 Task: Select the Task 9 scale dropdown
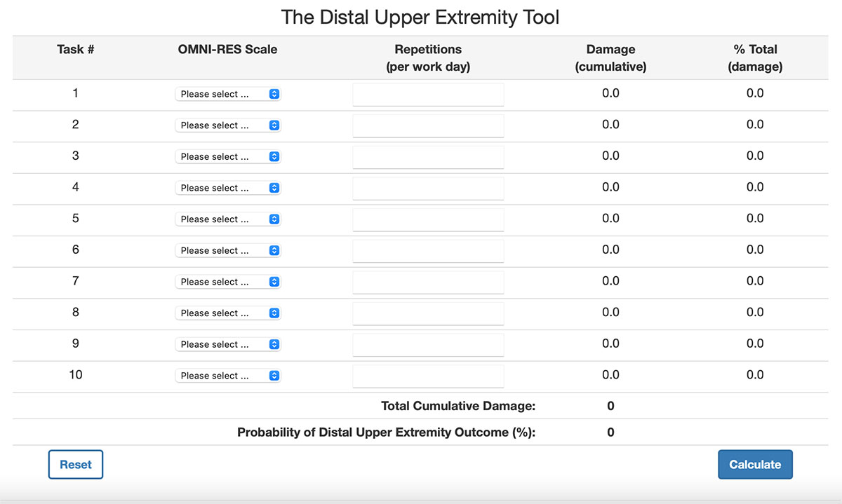point(228,344)
